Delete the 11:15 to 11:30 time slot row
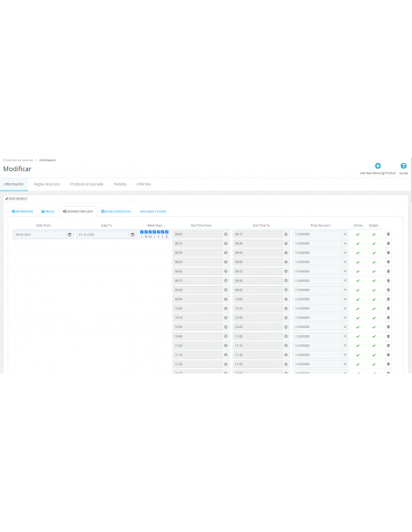Viewport: 412px width, 532px height. click(x=388, y=355)
